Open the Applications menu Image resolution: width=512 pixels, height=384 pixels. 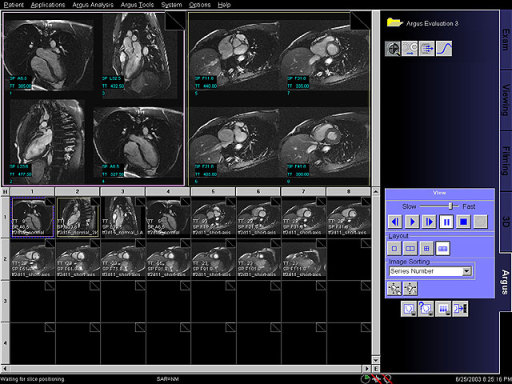pos(48,5)
